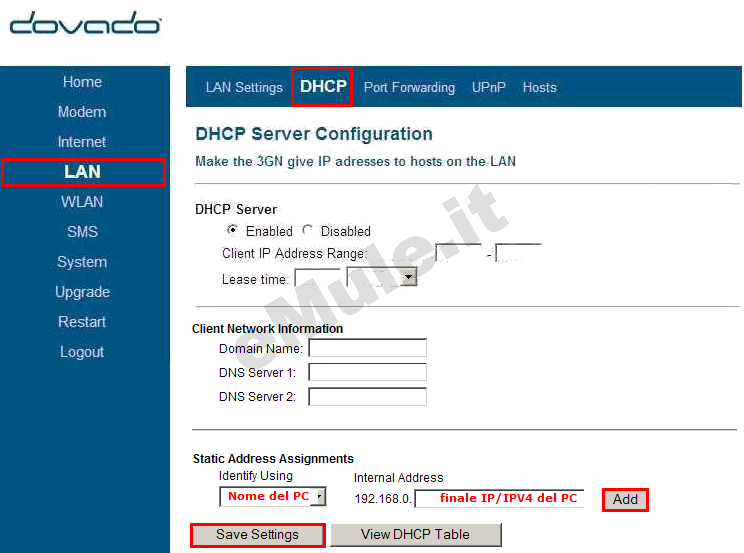The image size is (744, 553).
Task: Click the DNS Server 1 field
Action: coord(368,372)
